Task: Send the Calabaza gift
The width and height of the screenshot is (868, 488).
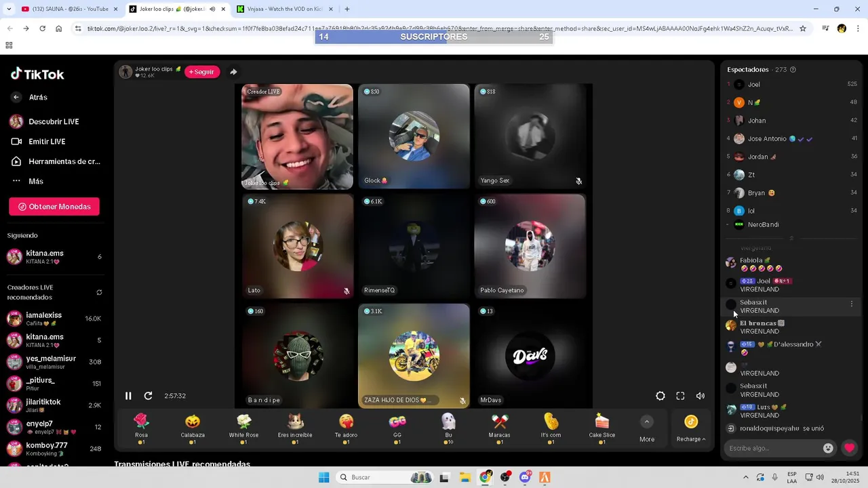Action: click(193, 428)
